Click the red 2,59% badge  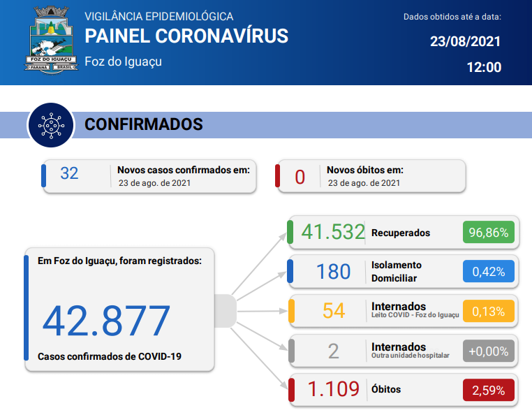click(x=489, y=390)
